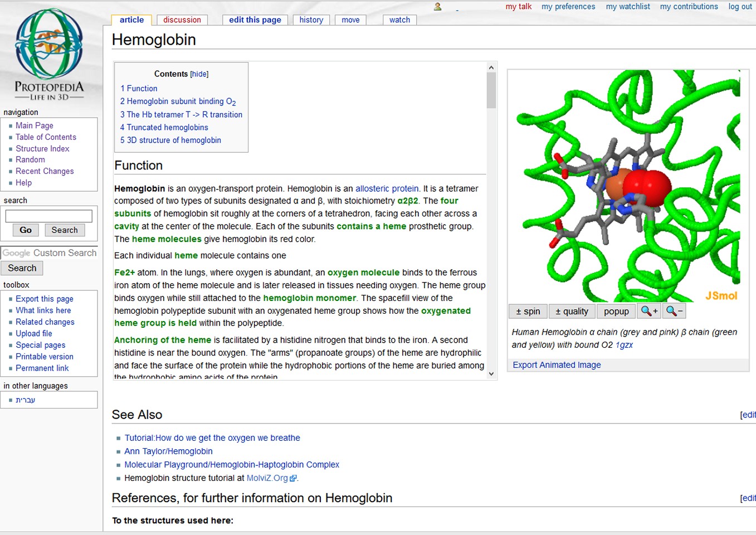Toggle quality of the 3D rendering
The width and height of the screenshot is (756, 535).
point(572,311)
